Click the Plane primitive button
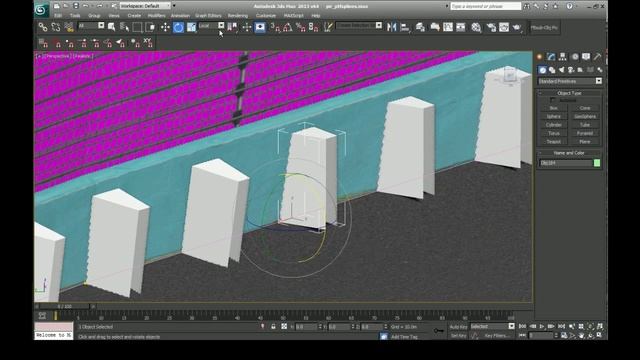Screen dimensions: 640x360 click(x=584, y=142)
